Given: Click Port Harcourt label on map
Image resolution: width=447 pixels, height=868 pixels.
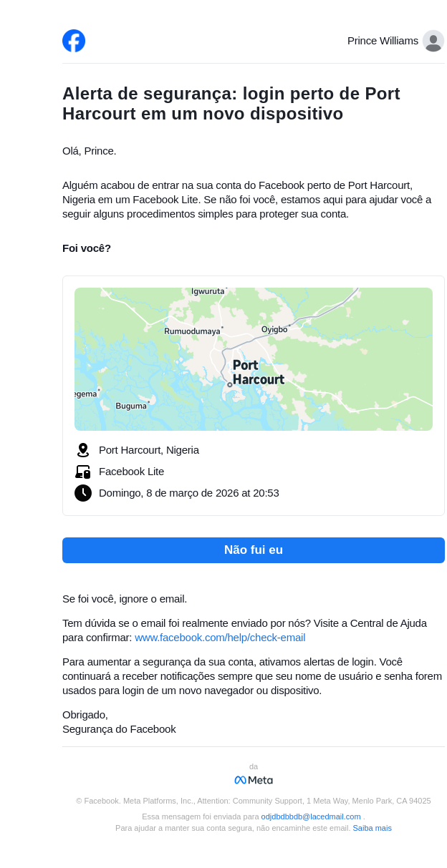Looking at the screenshot, I should click(x=258, y=372).
